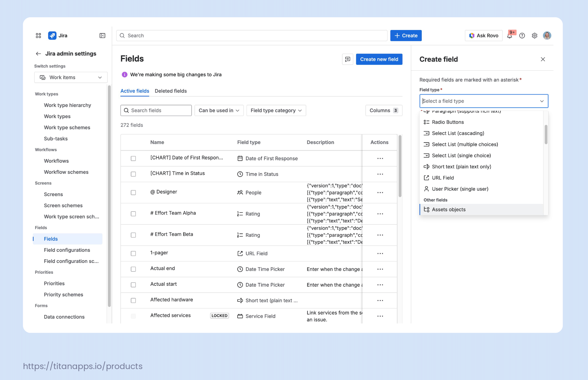588x380 pixels.
Task: Open Field configurations in sidebar
Action: click(x=67, y=250)
